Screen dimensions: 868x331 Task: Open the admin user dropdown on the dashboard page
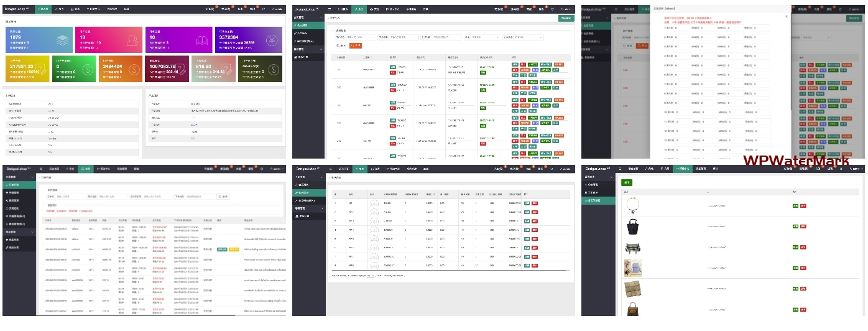click(277, 9)
